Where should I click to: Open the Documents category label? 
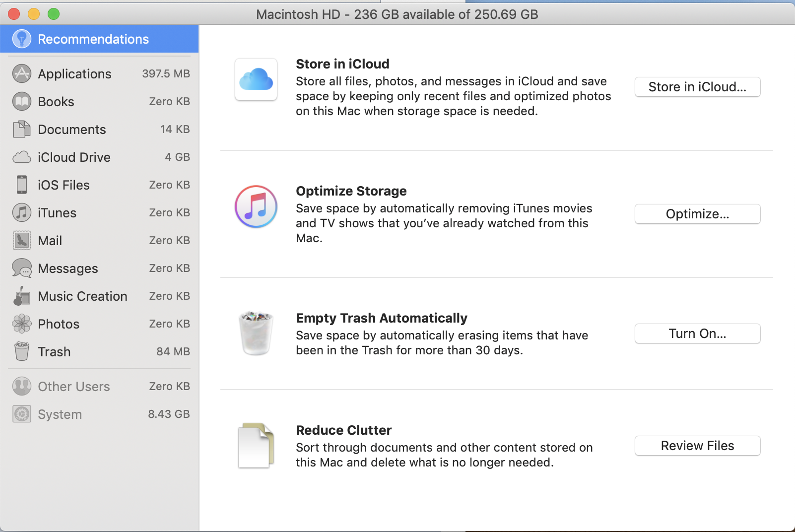pyautogui.click(x=72, y=130)
